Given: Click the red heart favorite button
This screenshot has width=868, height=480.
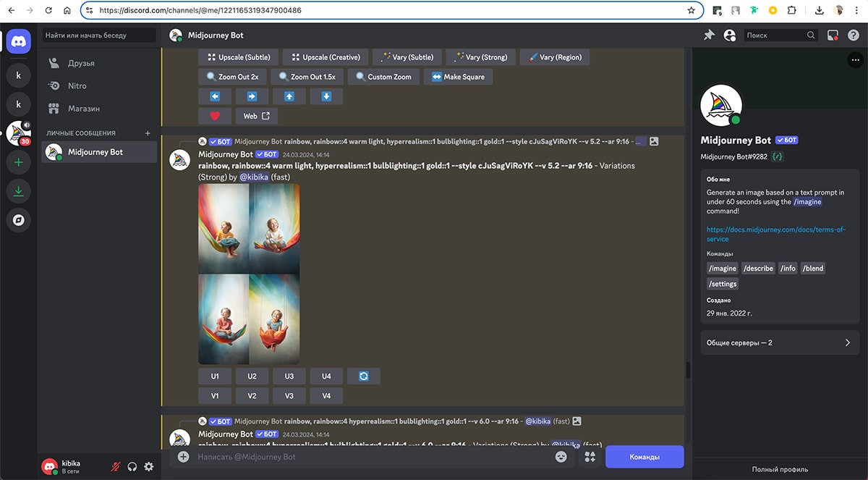Looking at the screenshot, I should (215, 116).
